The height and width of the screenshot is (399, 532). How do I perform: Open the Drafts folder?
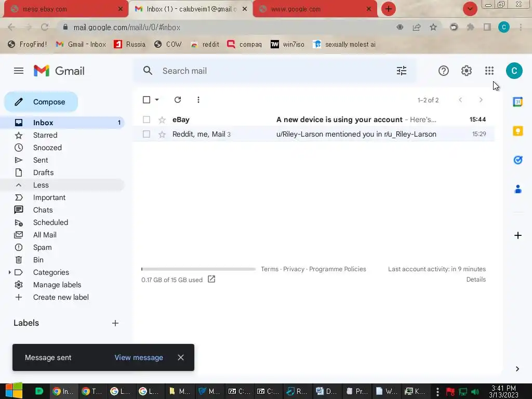tap(62, 172)
